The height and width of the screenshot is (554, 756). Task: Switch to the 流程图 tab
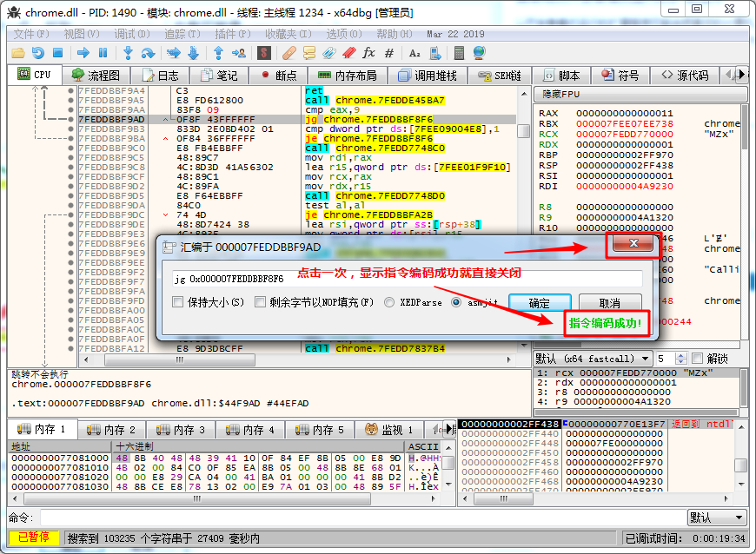(96, 76)
